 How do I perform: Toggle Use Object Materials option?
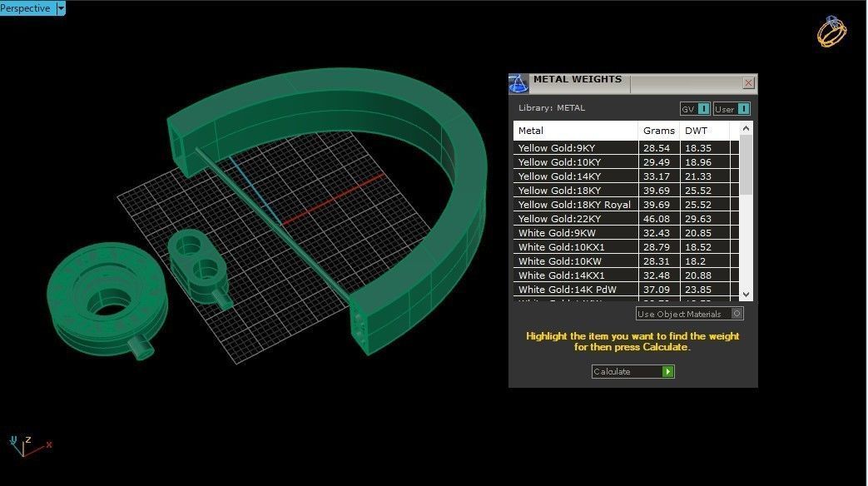click(690, 314)
